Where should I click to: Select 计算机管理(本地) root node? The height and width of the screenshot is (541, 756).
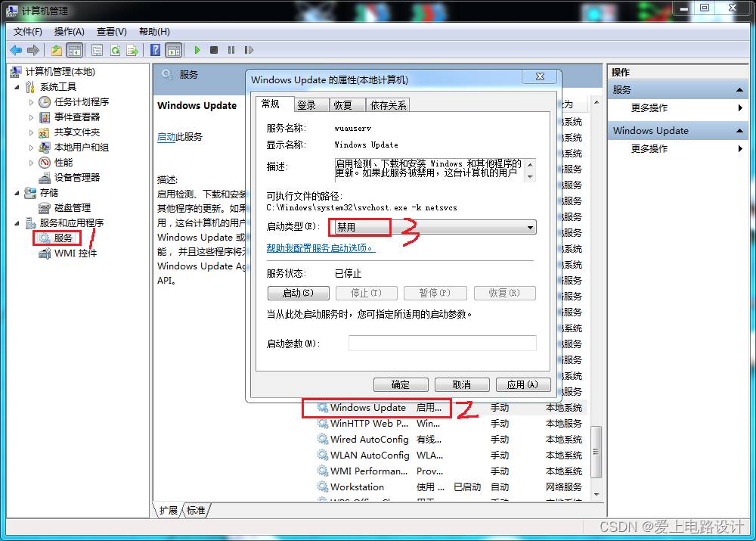coord(60,72)
